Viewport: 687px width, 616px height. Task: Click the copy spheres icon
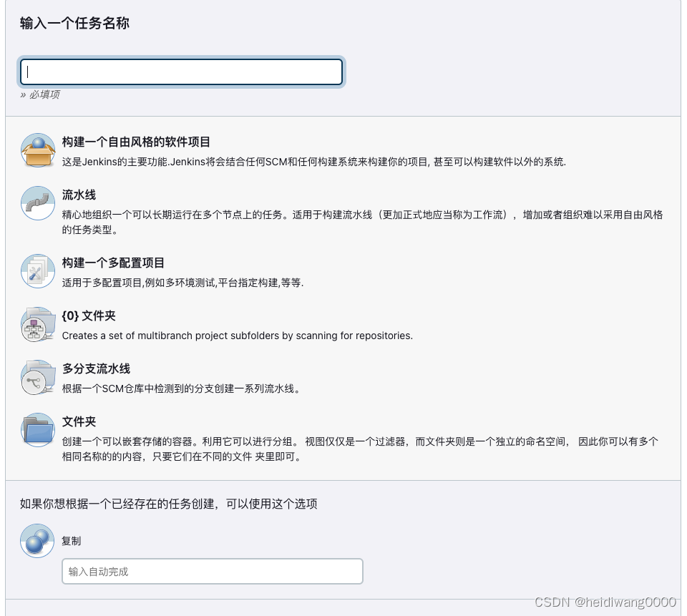[x=37, y=541]
